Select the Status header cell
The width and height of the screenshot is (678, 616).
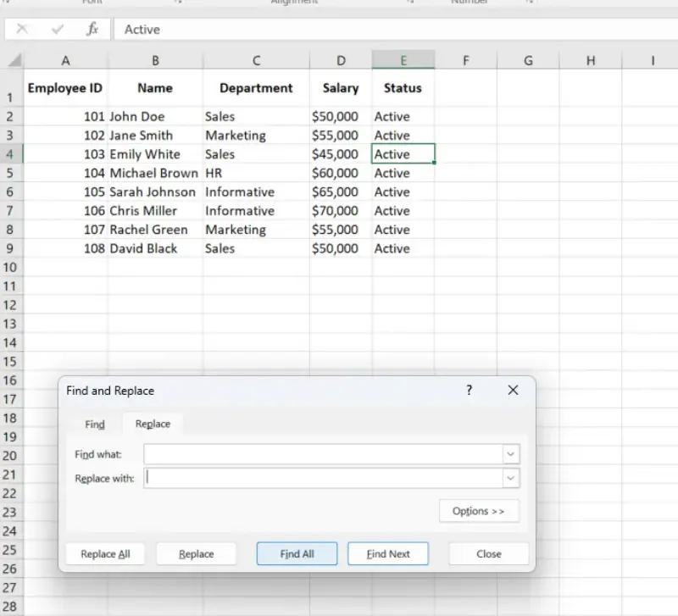(403, 88)
